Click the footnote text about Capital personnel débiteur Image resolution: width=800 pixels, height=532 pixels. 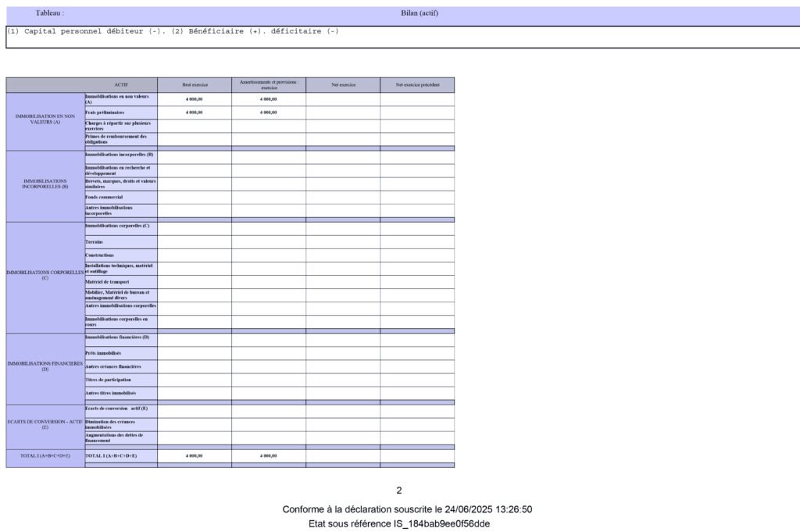pyautogui.click(x=173, y=31)
